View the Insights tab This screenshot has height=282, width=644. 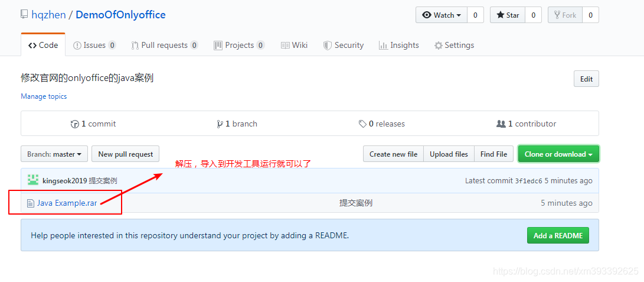coord(399,45)
